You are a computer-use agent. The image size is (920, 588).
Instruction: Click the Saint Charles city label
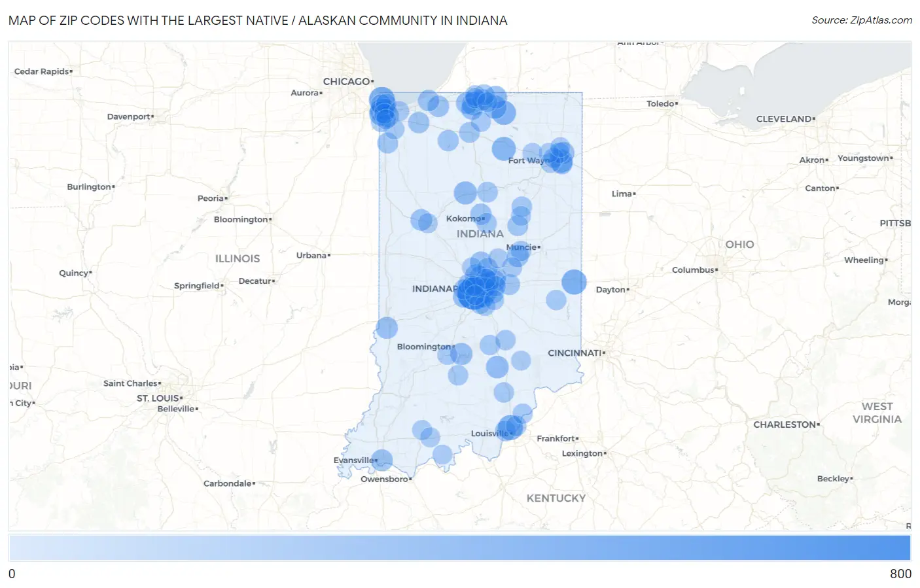coord(131,383)
